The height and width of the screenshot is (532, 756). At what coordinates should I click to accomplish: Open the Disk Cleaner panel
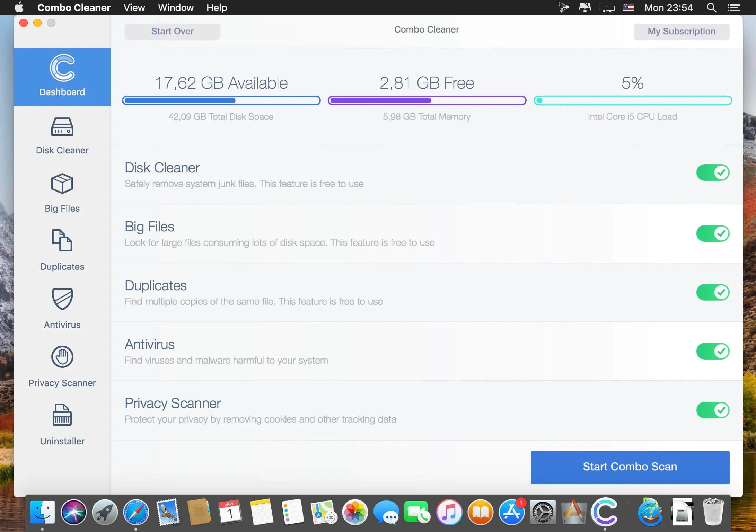[x=62, y=136]
